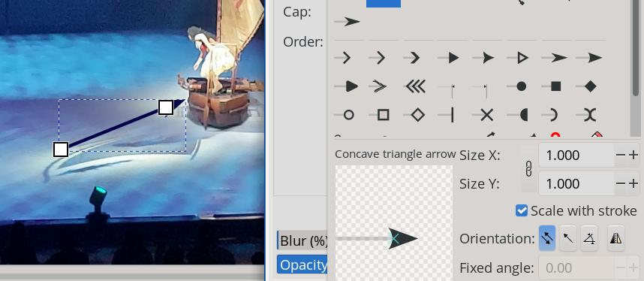Set orientation to fixed angle

pyautogui.click(x=589, y=239)
